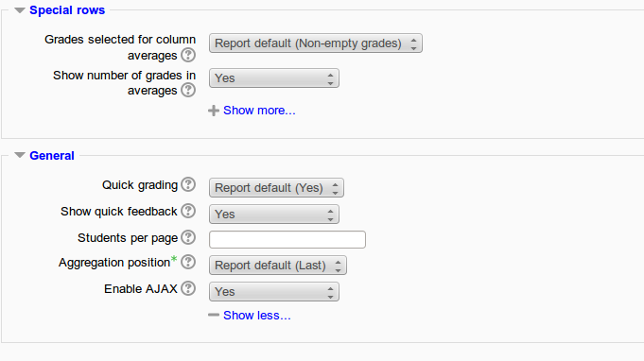Click the minus icon beside Show less

pyautogui.click(x=213, y=315)
